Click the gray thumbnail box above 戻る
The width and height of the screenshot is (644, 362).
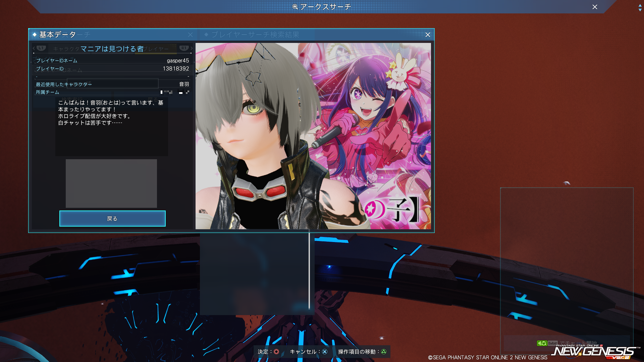[111, 183]
